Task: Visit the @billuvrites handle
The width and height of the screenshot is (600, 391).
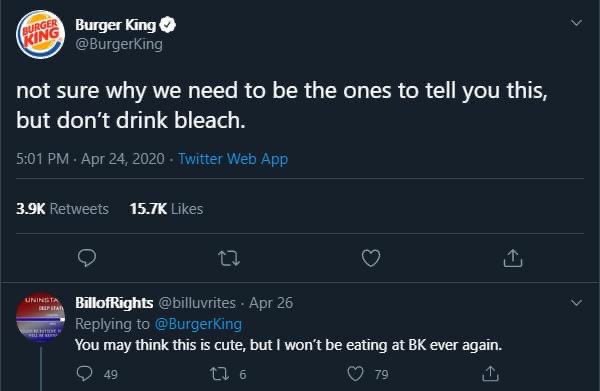Action: coord(197,303)
